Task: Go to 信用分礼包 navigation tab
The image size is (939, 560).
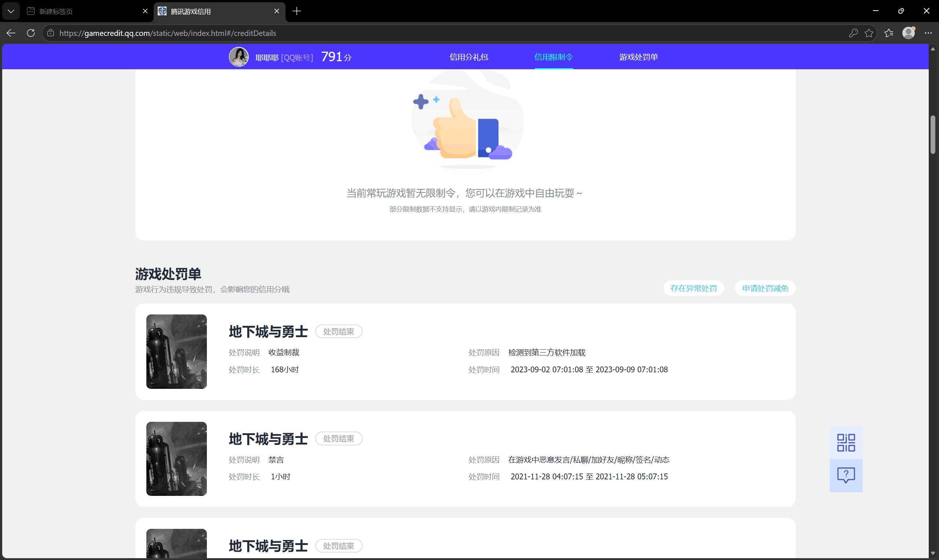Action: (468, 57)
